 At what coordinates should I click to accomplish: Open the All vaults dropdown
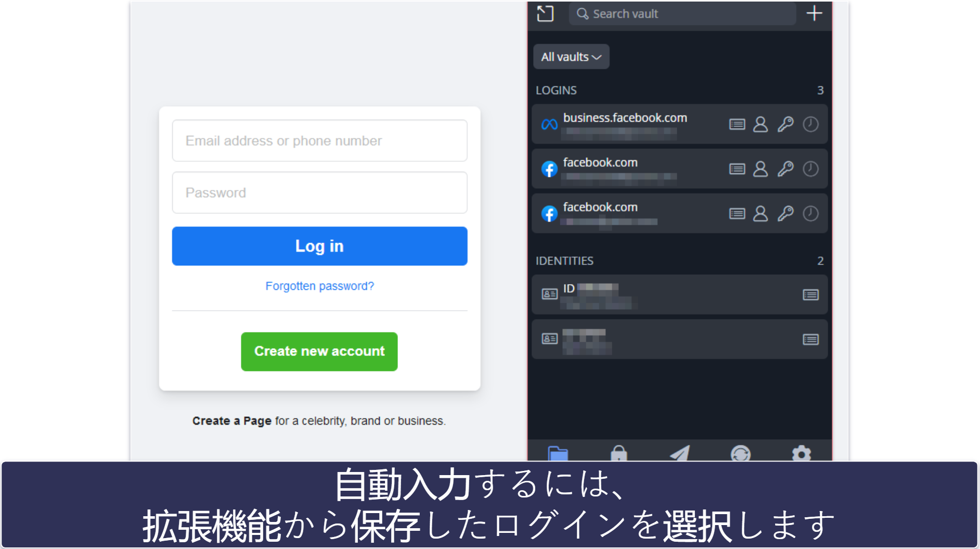571,57
